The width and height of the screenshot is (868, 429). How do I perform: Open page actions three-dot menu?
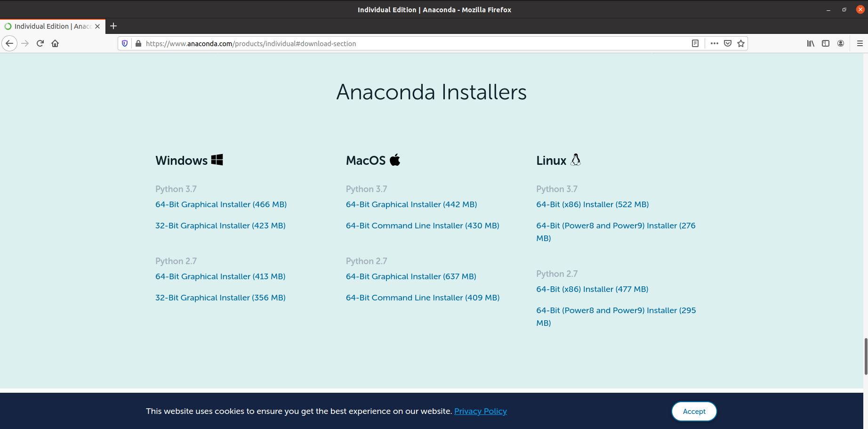[x=715, y=43]
